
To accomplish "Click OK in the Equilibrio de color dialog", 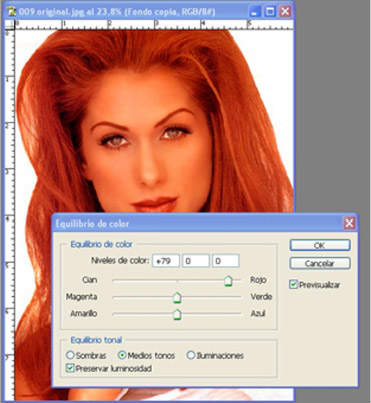I will (x=320, y=245).
